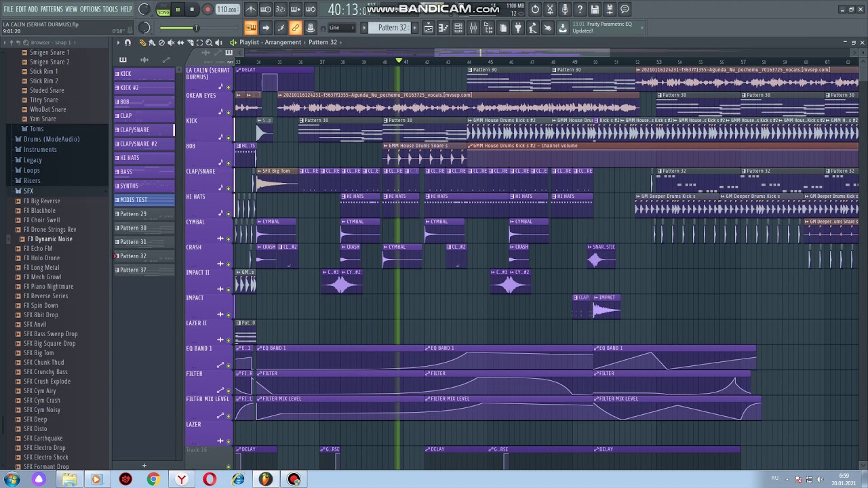This screenshot has height=488, width=868.
Task: Mute the KICK track in playlist
Action: pos(229,138)
